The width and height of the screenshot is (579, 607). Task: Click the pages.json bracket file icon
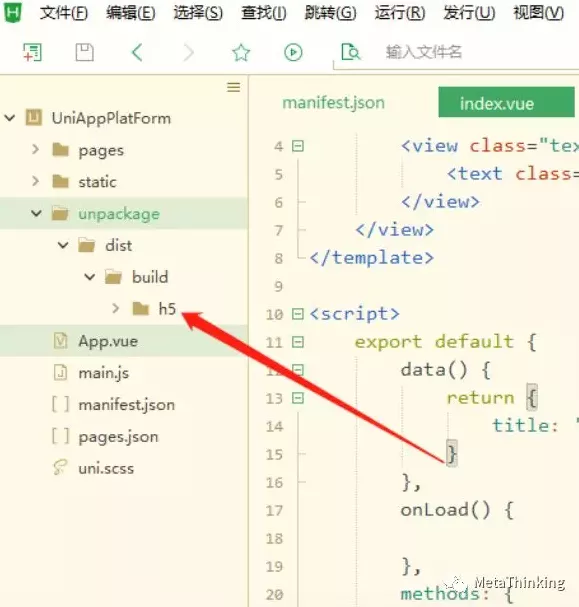[60, 436]
